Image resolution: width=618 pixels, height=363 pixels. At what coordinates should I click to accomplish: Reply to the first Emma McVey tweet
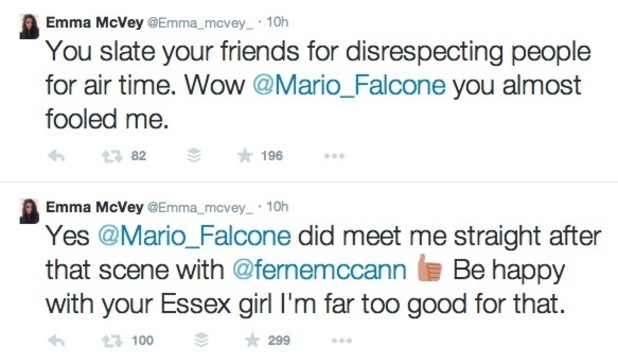tap(56, 156)
